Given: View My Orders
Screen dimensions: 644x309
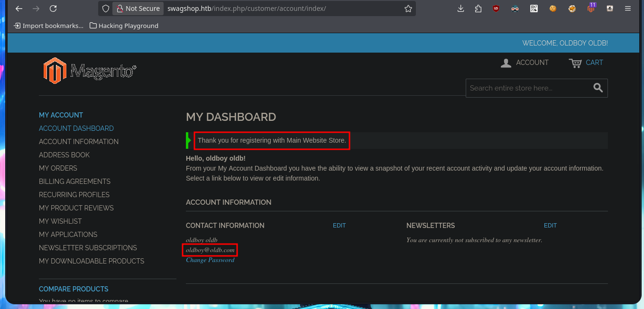Looking at the screenshot, I should [x=58, y=168].
